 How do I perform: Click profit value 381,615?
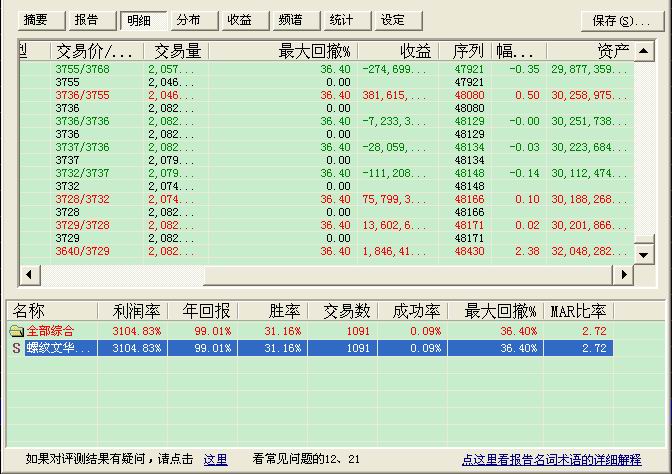pyautogui.click(x=394, y=95)
